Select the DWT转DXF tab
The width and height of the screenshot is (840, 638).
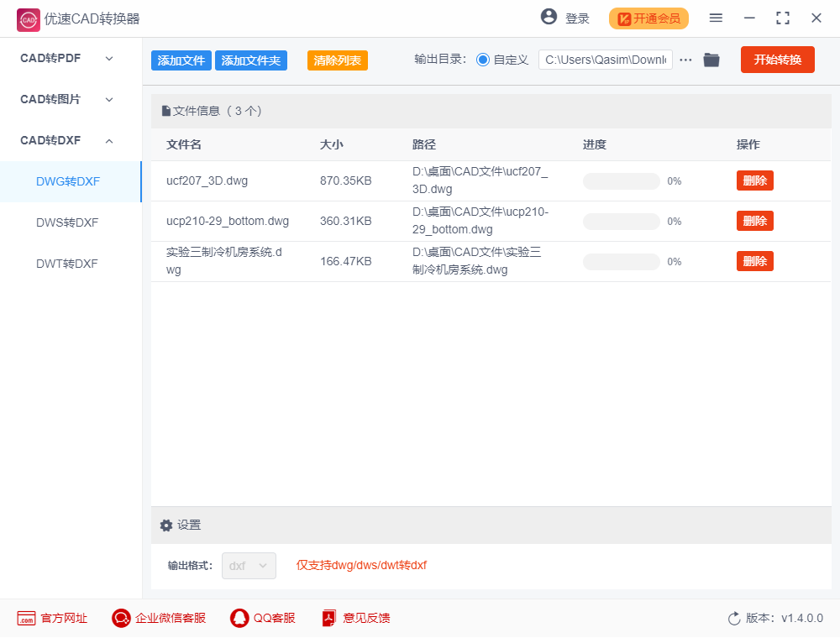click(71, 264)
